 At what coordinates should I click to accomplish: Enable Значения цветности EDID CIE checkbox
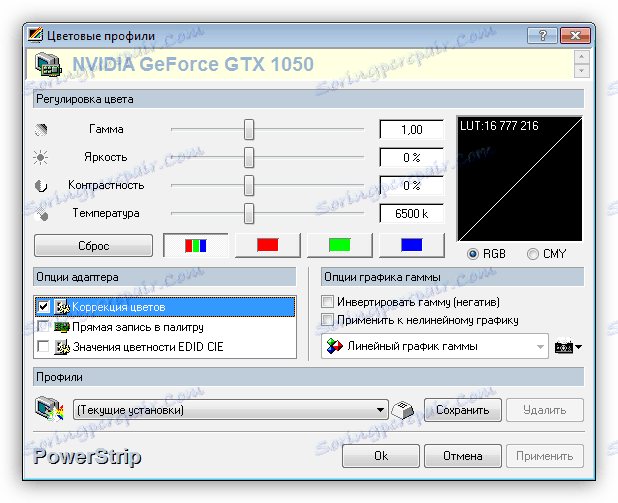coord(43,347)
